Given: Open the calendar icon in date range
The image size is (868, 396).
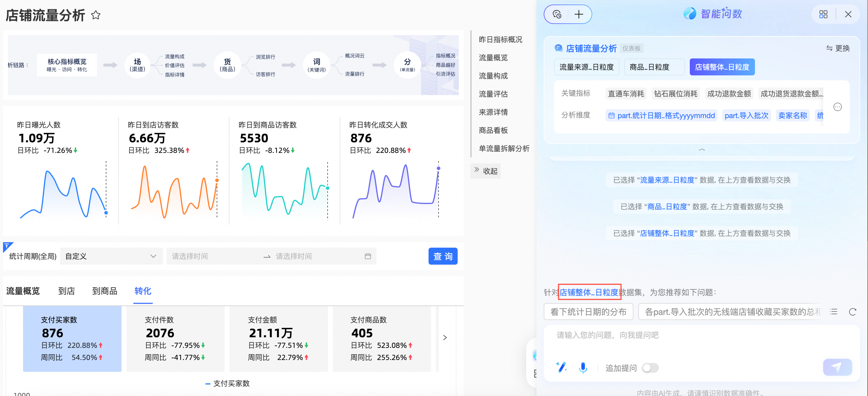Looking at the screenshot, I should [x=368, y=256].
